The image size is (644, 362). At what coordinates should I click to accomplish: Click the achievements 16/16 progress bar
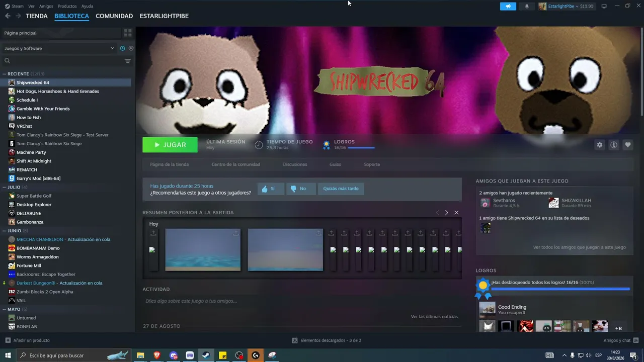[x=560, y=289]
